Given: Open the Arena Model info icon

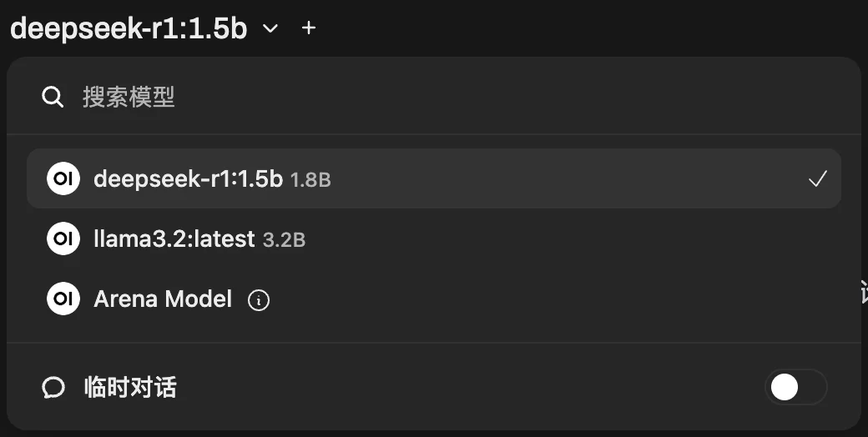Looking at the screenshot, I should click(259, 300).
